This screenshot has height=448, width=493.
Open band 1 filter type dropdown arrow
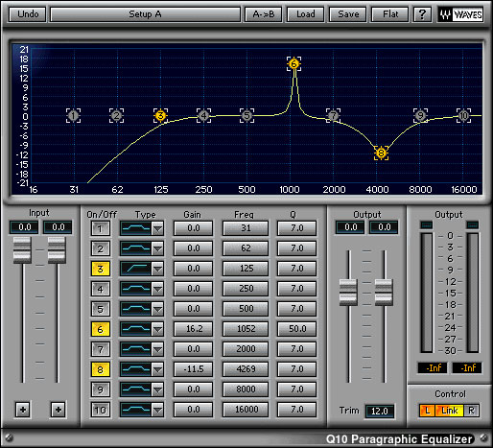point(157,228)
